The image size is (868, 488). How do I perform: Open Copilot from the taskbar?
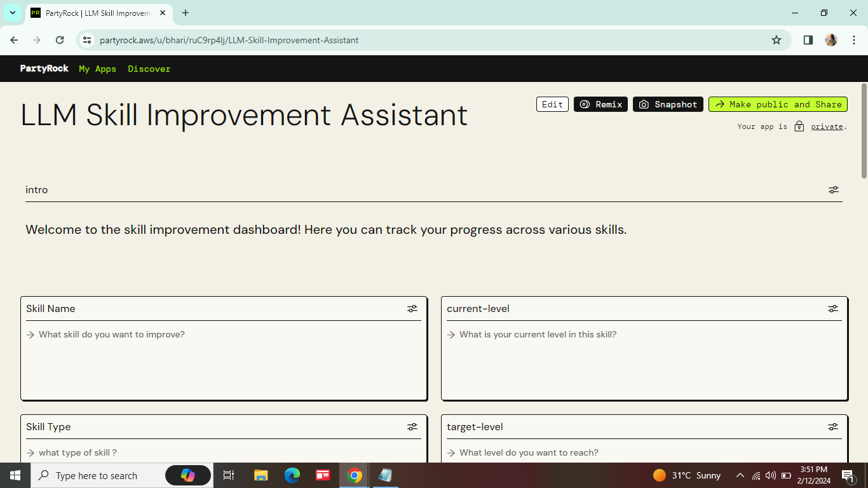188,475
